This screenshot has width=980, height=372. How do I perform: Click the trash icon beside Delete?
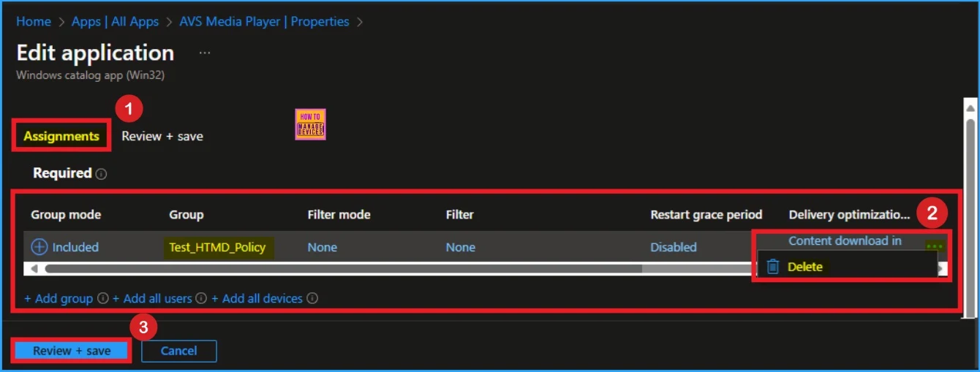click(x=772, y=267)
